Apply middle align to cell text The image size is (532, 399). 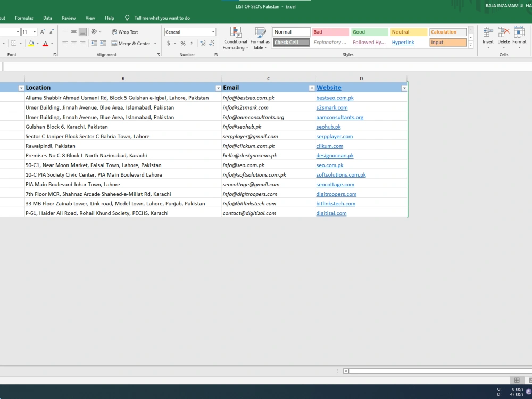73,32
